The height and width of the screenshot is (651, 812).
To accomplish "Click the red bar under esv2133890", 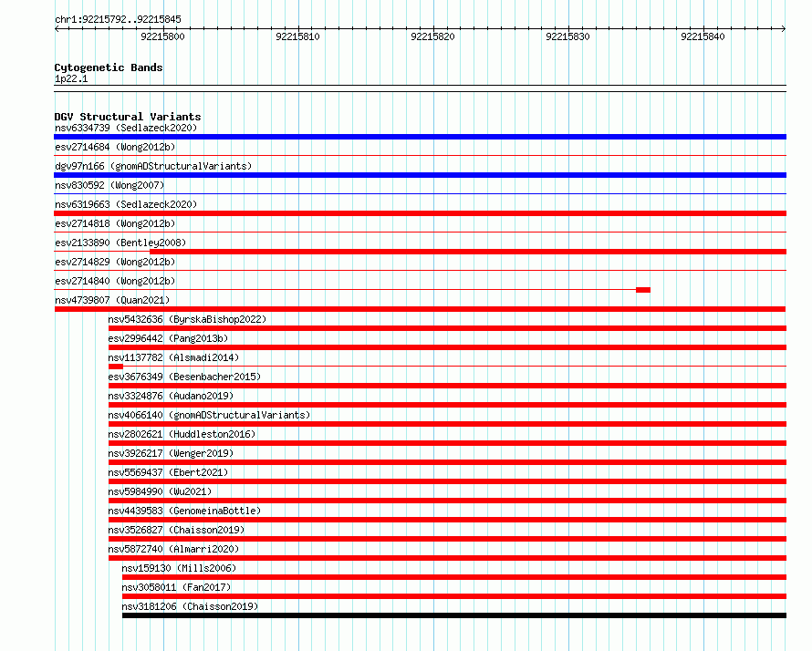I will click(468, 252).
